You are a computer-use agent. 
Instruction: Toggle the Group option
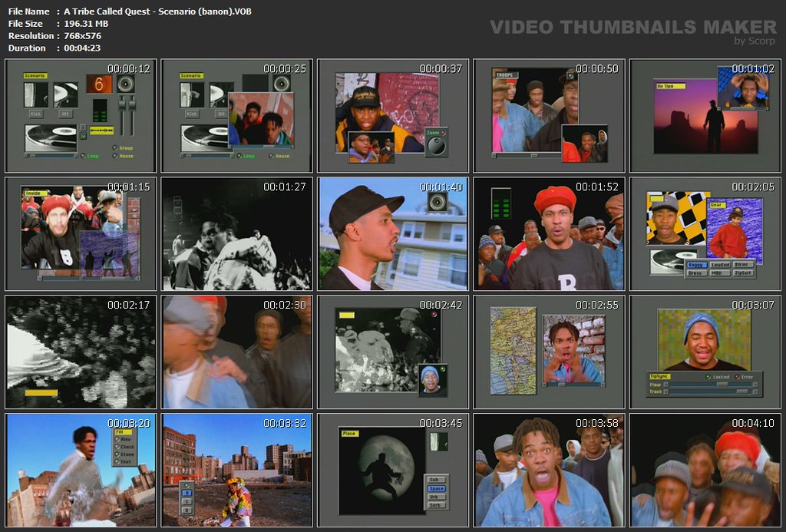[x=114, y=147]
